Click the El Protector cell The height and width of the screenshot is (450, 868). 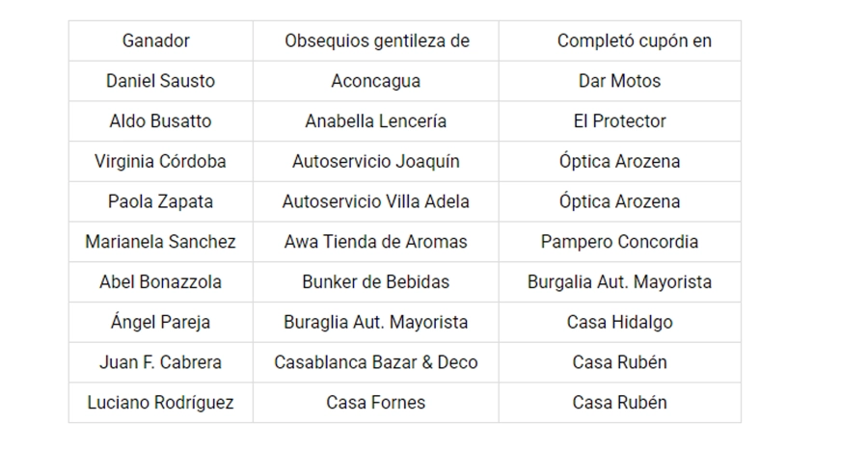619,121
